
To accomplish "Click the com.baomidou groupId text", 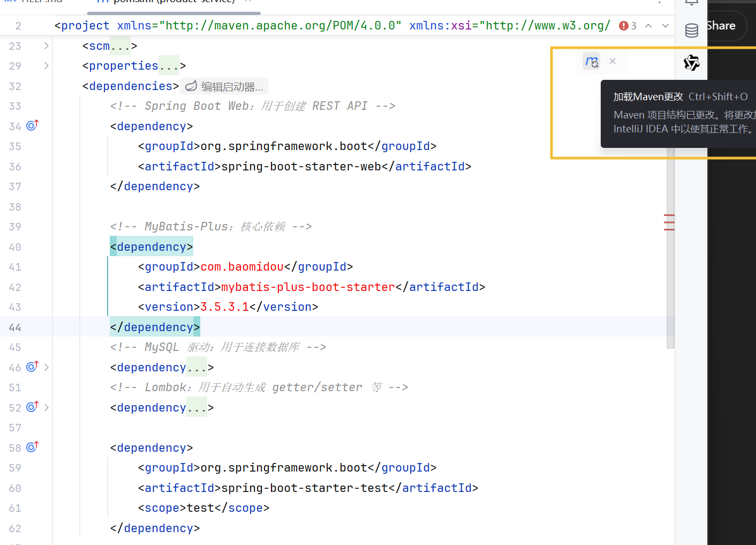I will [242, 267].
